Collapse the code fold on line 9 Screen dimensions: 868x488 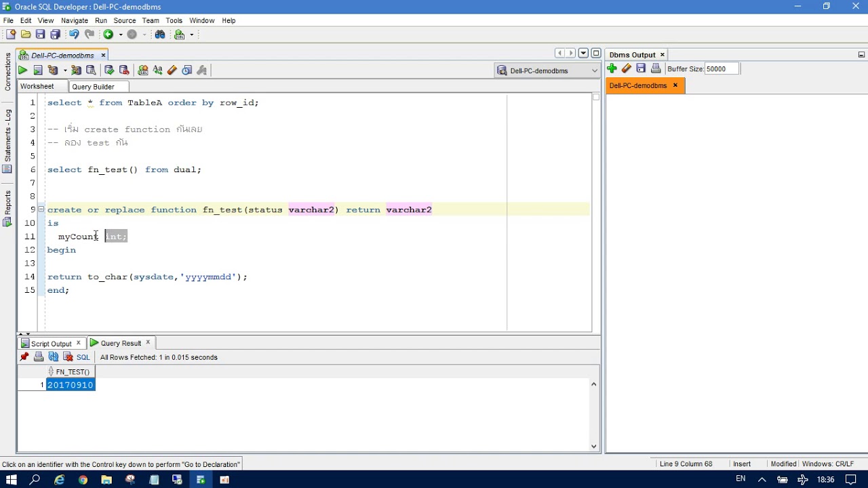click(x=41, y=209)
